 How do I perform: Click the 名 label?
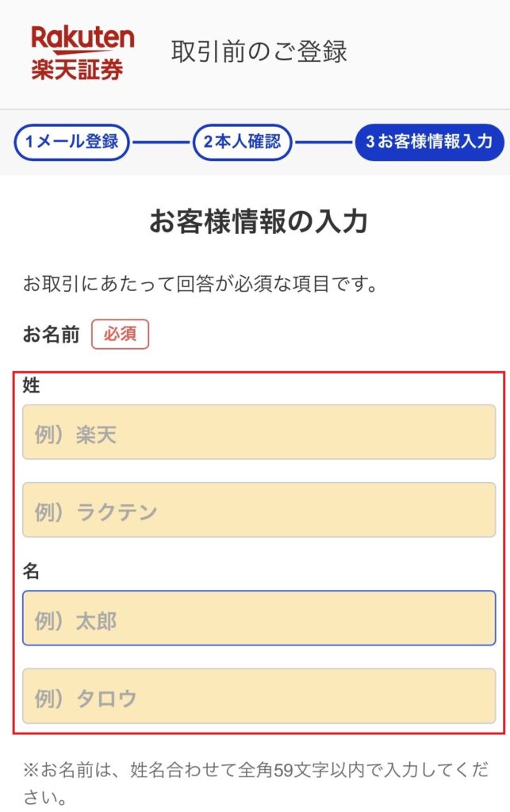click(x=31, y=571)
